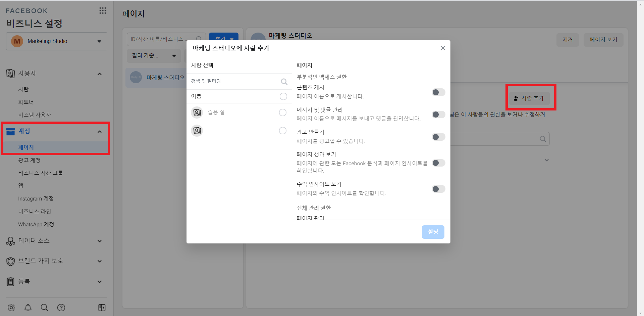Open the apps grid menu icon
Image resolution: width=644 pixels, height=316 pixels.
103,11
